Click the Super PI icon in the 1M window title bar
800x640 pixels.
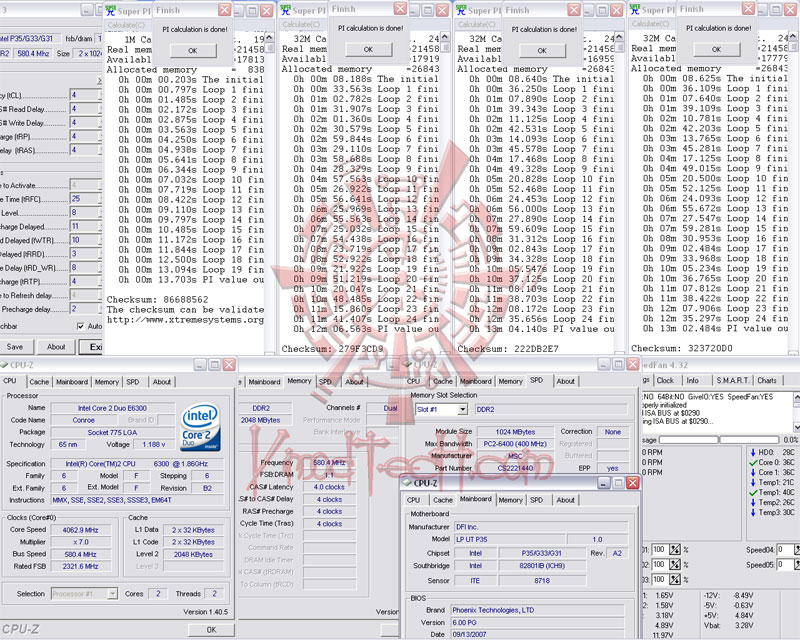110,10
